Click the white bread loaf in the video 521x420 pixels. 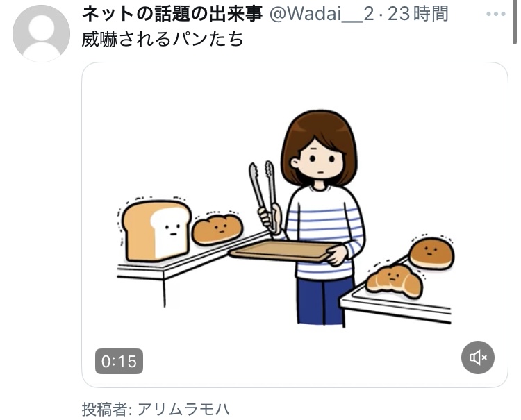156,230
